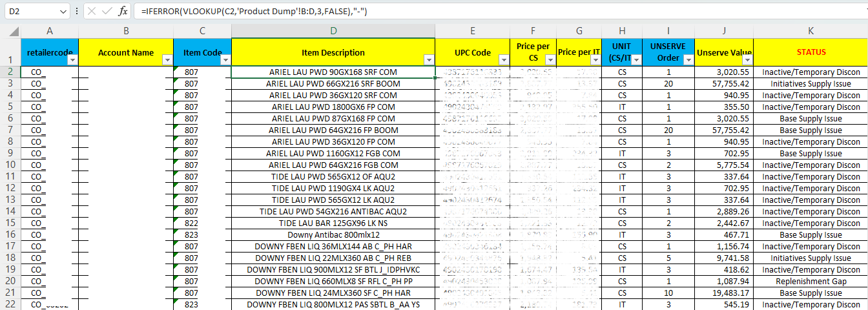Click the formula bar containing the IFERROR formula
This screenshot has height=310, width=868.
500,12
